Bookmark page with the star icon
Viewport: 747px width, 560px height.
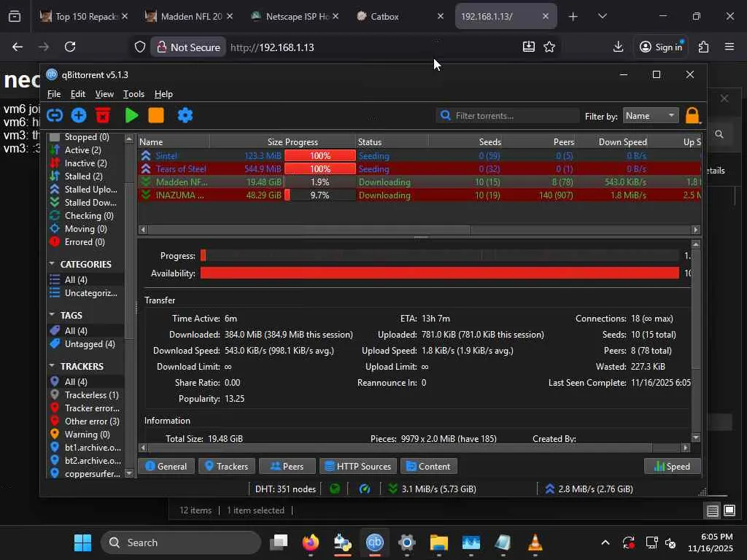[x=549, y=47]
